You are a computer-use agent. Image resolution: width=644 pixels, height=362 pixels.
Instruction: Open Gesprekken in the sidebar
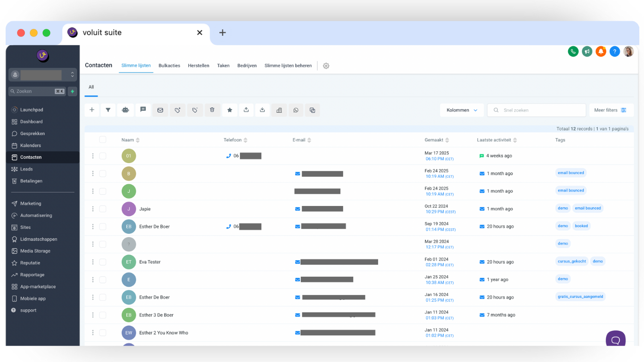(x=32, y=134)
